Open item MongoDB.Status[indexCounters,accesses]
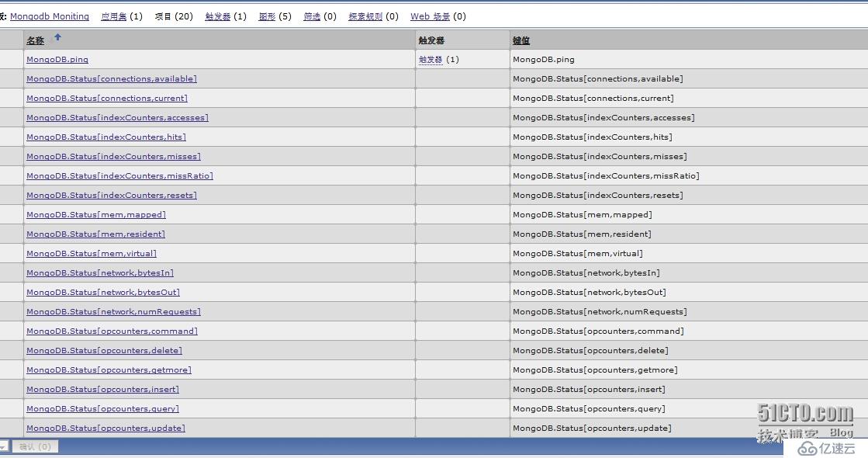The width and height of the screenshot is (868, 458). (117, 117)
